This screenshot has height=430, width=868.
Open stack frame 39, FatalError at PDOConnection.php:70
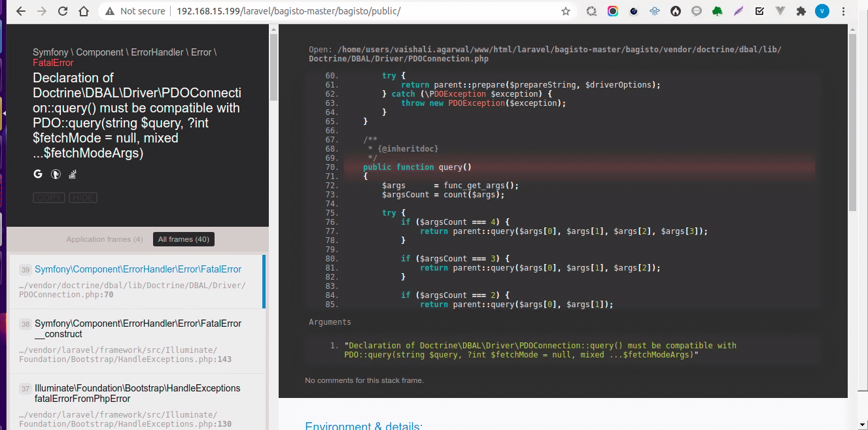point(136,282)
